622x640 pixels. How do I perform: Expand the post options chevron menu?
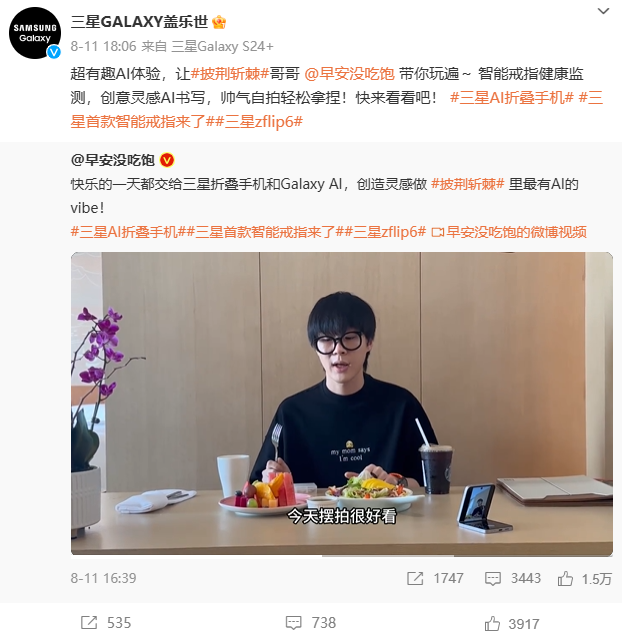(x=603, y=11)
